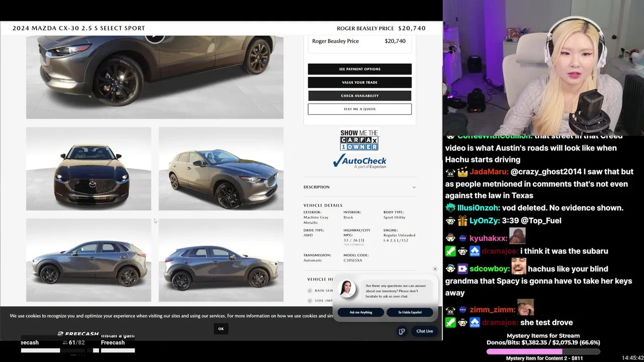Viewport: 644px width, 362px height.
Task: Click zimm_zimm username in stream chat
Action: [492, 310]
